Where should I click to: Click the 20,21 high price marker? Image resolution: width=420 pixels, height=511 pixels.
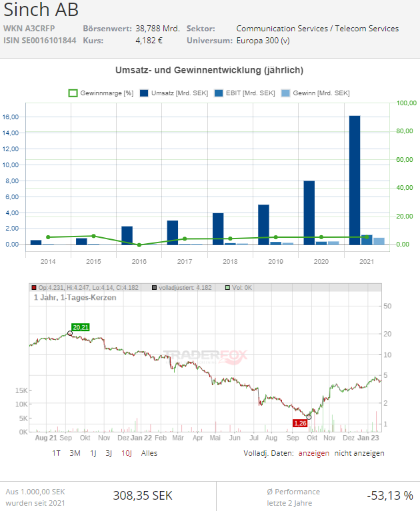click(81, 327)
